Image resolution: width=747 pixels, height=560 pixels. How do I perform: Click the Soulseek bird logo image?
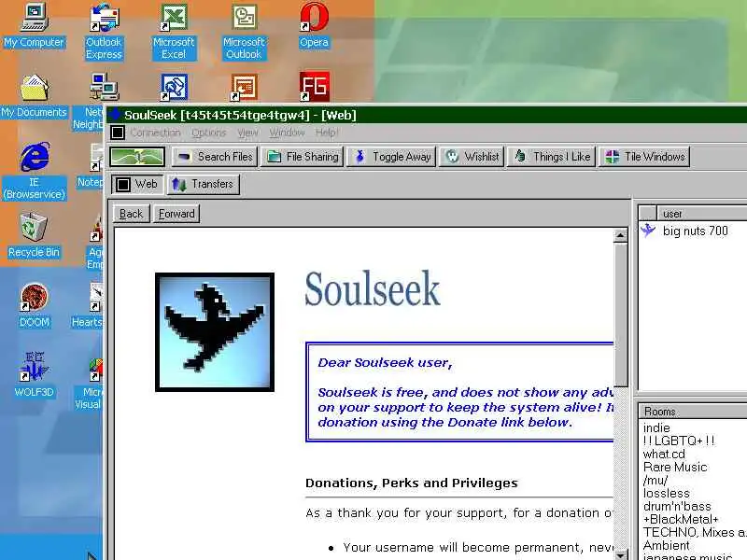pyautogui.click(x=215, y=332)
